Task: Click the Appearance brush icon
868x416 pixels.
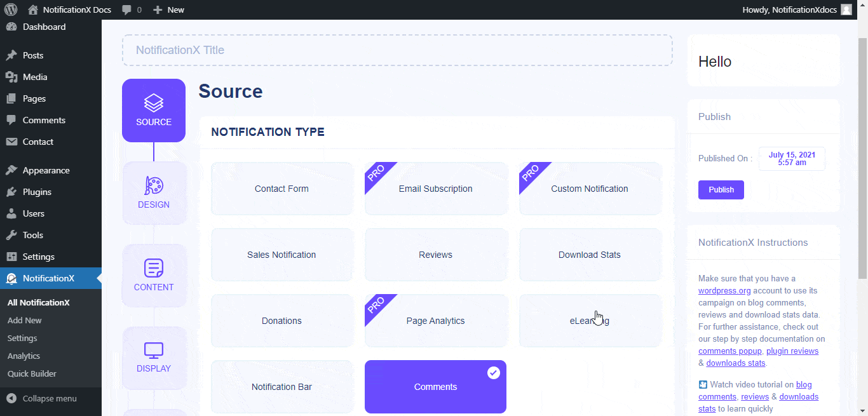Action: tap(11, 170)
